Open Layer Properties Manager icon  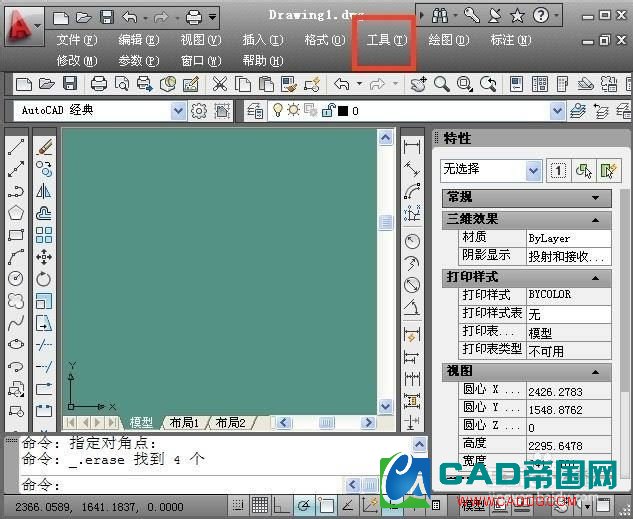255,110
